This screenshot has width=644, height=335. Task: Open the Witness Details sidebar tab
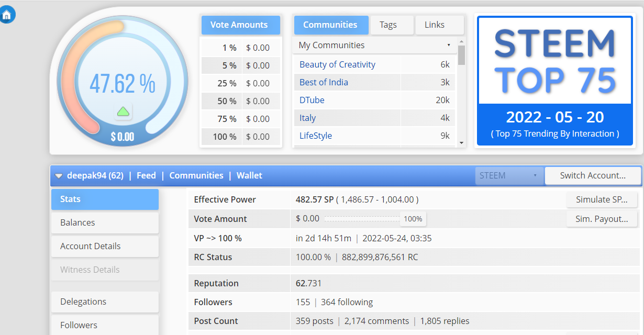pos(105,270)
